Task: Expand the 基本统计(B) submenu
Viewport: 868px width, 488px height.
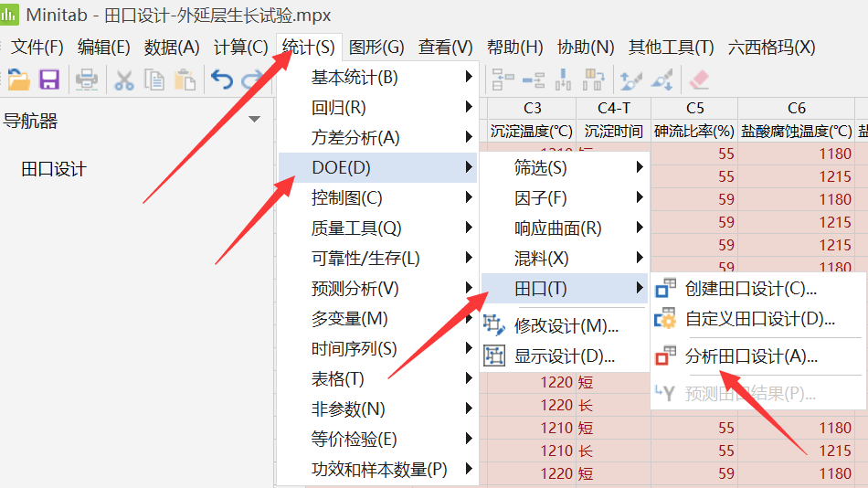Action: coord(377,77)
